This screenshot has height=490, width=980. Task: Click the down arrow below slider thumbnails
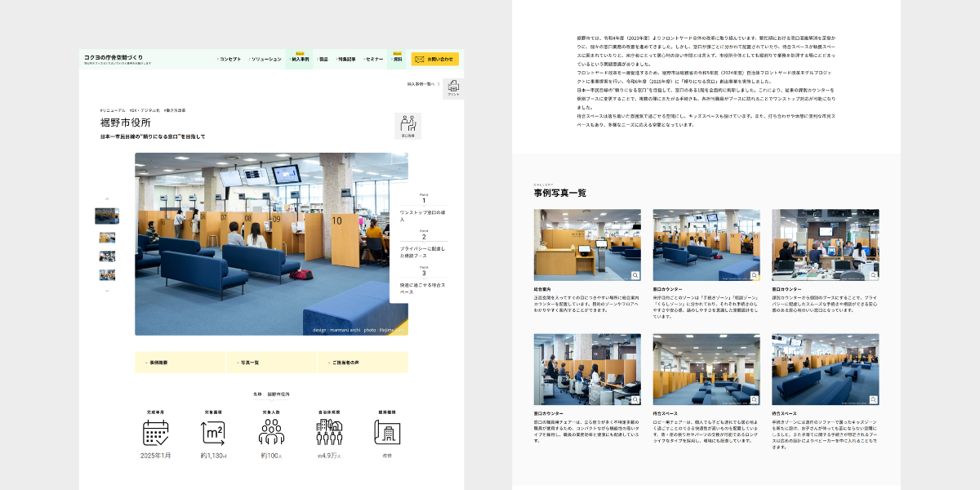107,290
